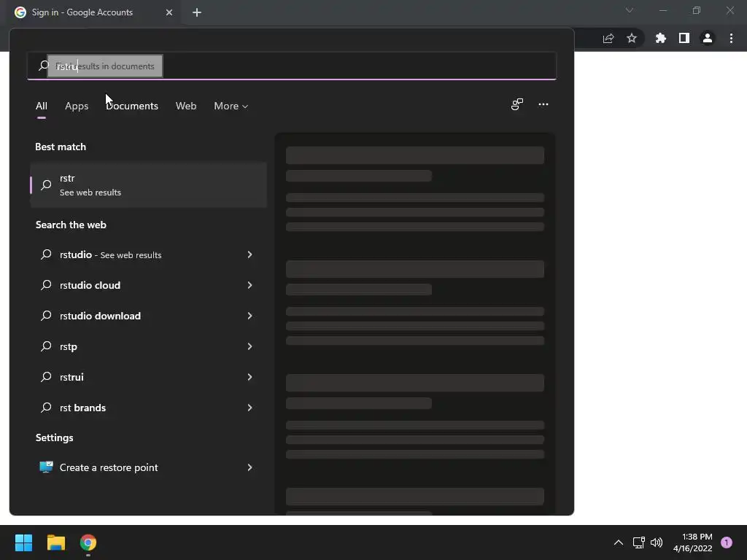Image resolution: width=747 pixels, height=560 pixels.
Task: Open the rstr best match result
Action: [149, 184]
